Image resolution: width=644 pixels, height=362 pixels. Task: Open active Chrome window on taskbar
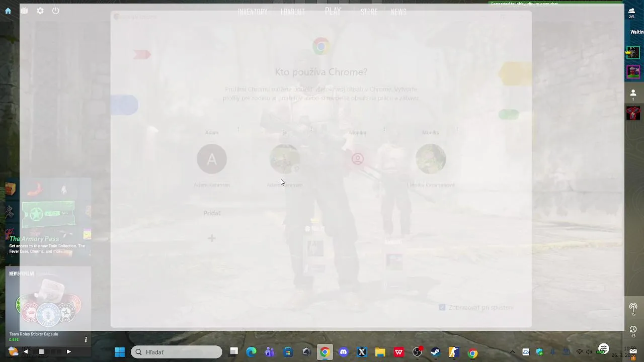click(x=325, y=352)
